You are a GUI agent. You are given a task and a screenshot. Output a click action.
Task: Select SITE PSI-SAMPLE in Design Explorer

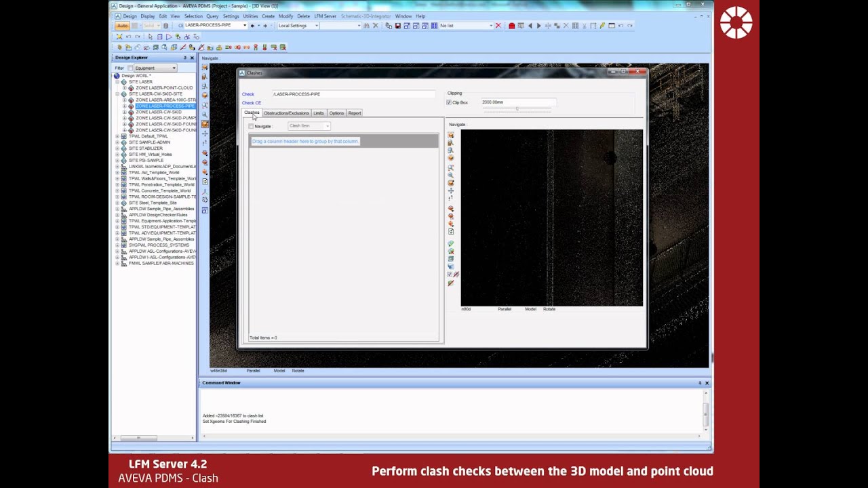146,161
